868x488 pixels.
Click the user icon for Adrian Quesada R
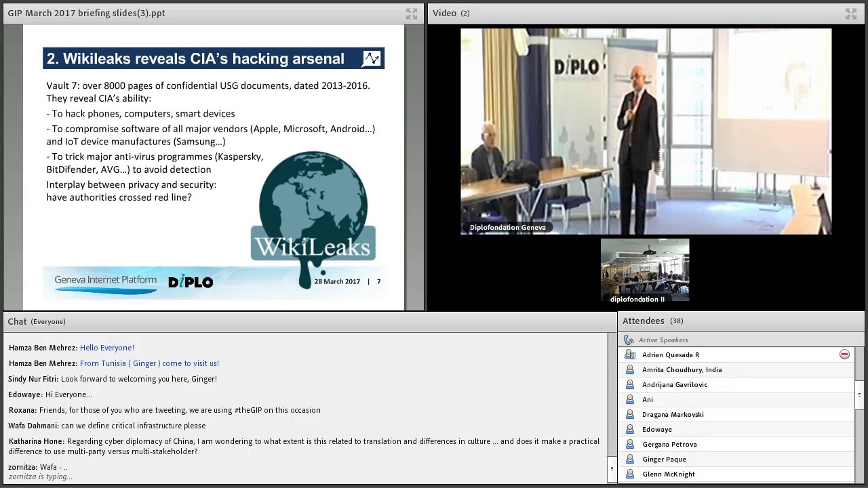tap(630, 354)
